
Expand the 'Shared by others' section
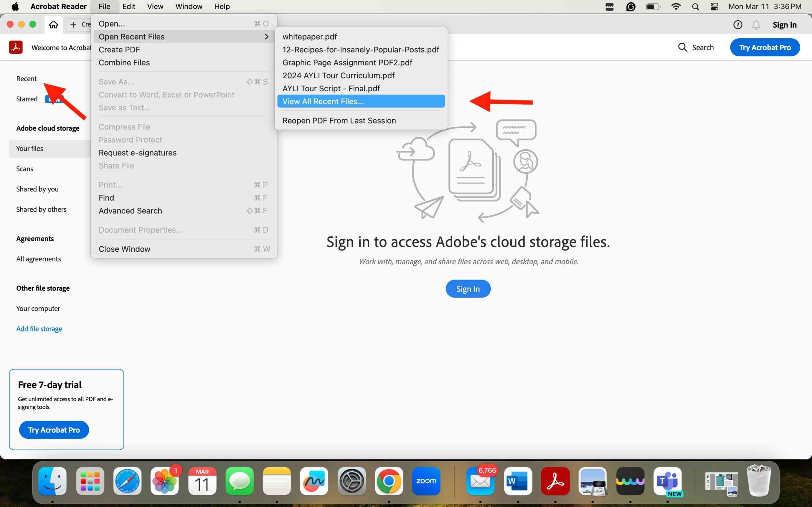tap(40, 209)
